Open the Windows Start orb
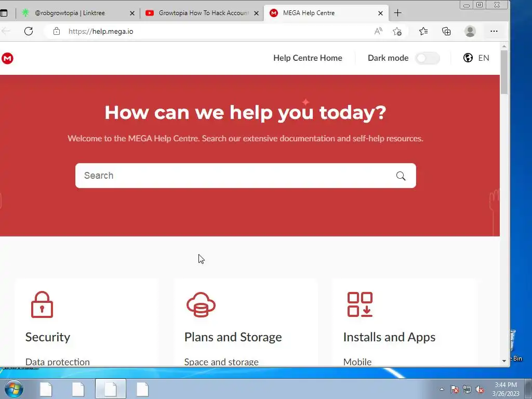 coord(14,389)
